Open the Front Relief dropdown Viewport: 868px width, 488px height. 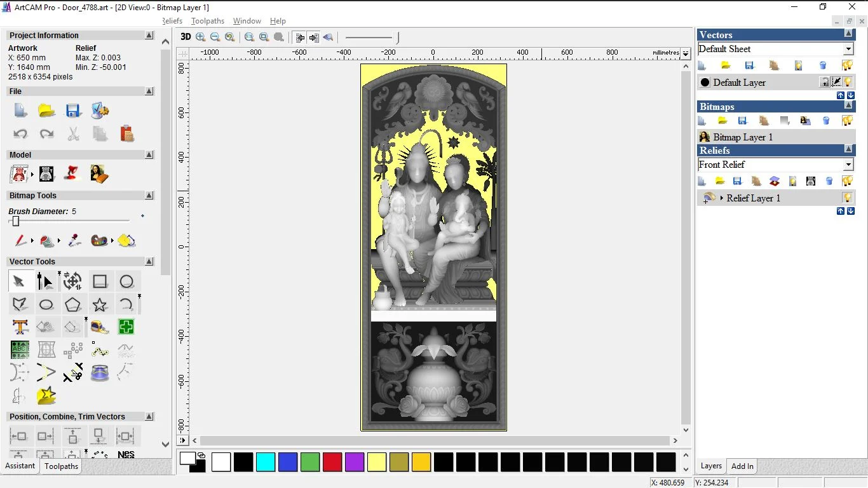[x=848, y=165]
